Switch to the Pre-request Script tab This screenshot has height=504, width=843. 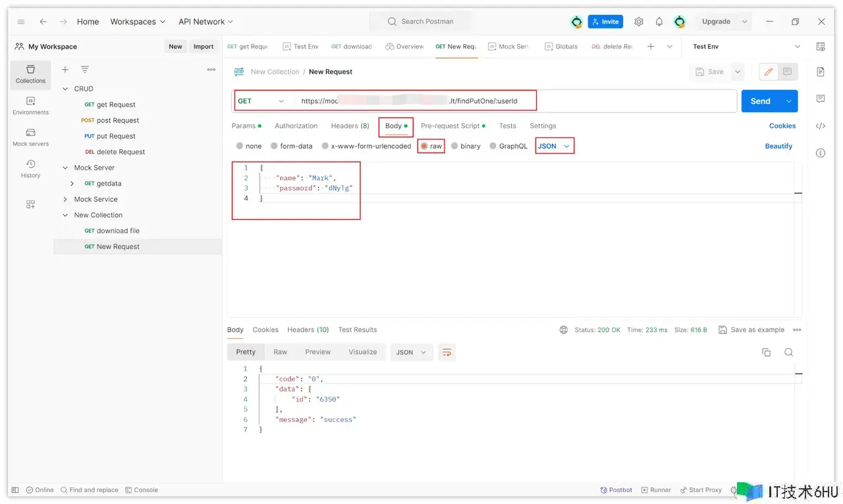pyautogui.click(x=453, y=126)
